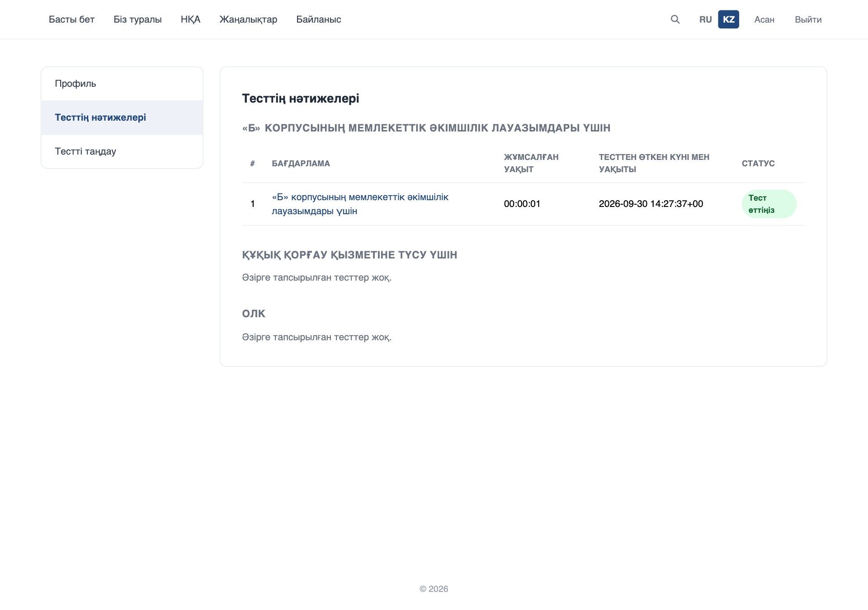This screenshot has height=610, width=868.
Task: Open Тестті таңдау in the sidebar
Action: tap(122, 151)
